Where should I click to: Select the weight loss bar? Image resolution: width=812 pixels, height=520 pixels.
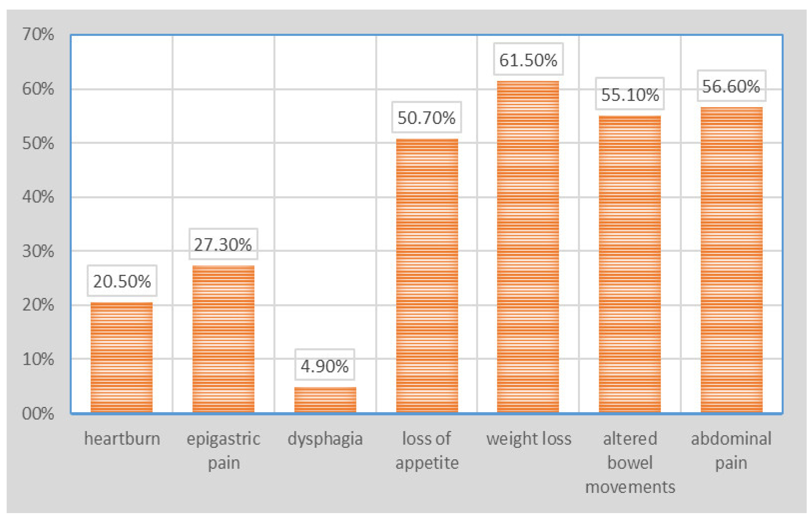pyautogui.click(x=528, y=247)
